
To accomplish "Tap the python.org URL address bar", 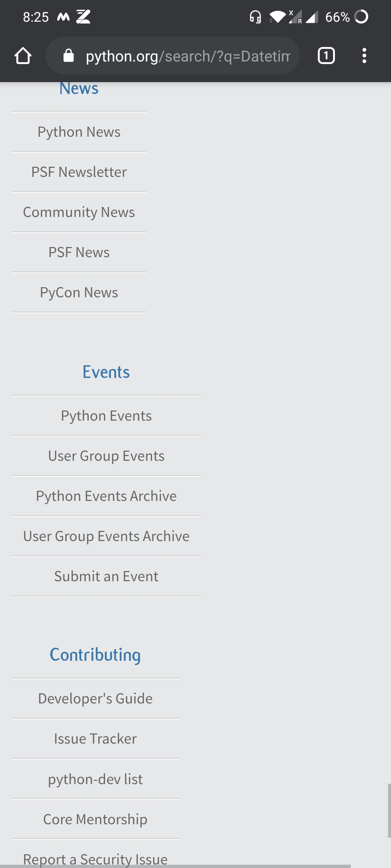I will click(x=173, y=56).
